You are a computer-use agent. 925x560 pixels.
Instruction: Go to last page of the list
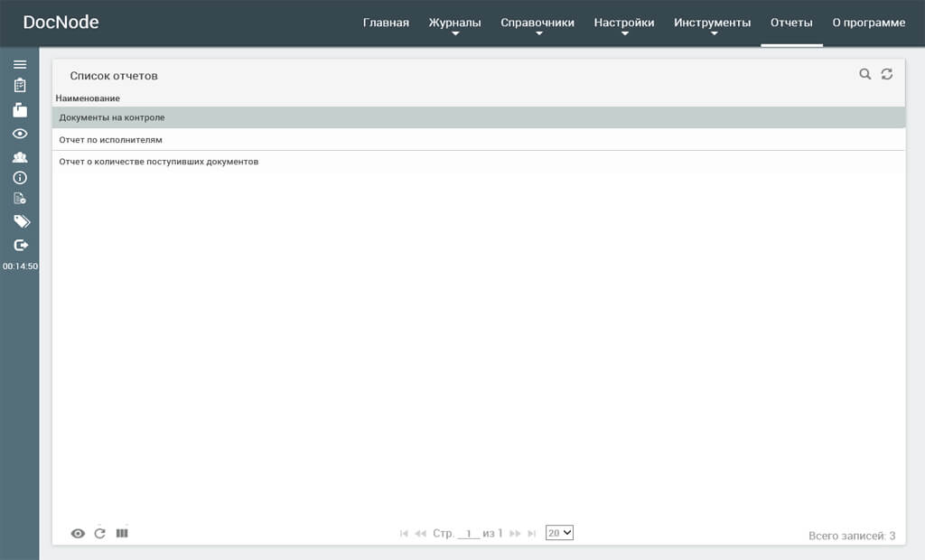pyautogui.click(x=531, y=534)
